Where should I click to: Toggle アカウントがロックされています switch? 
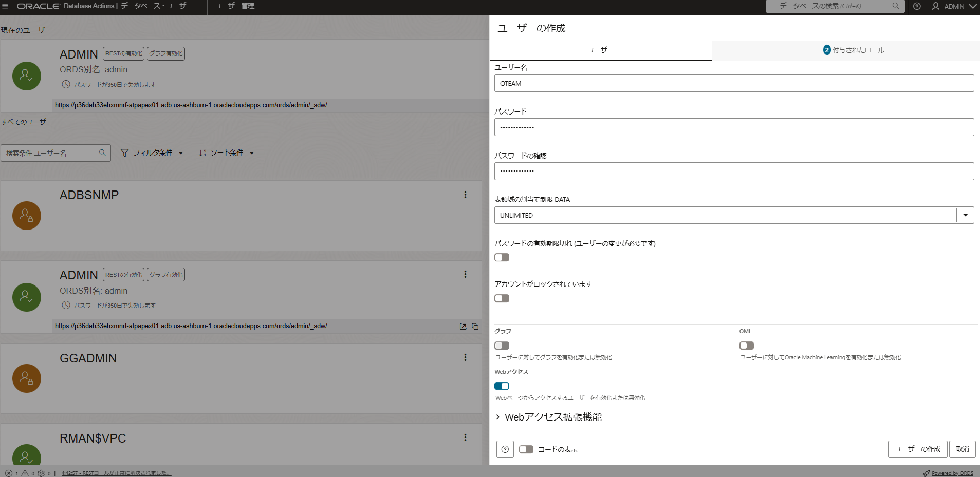[x=502, y=298]
